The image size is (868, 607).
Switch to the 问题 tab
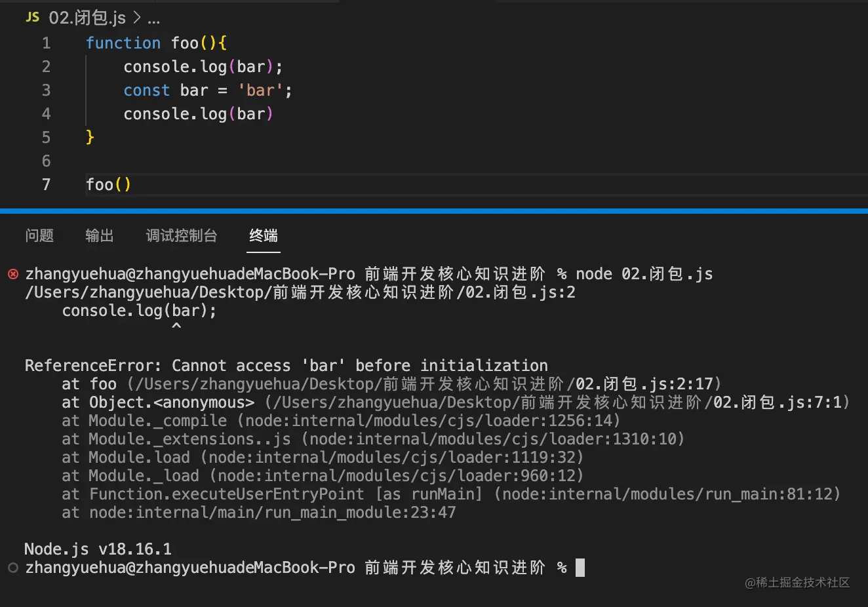click(39, 235)
